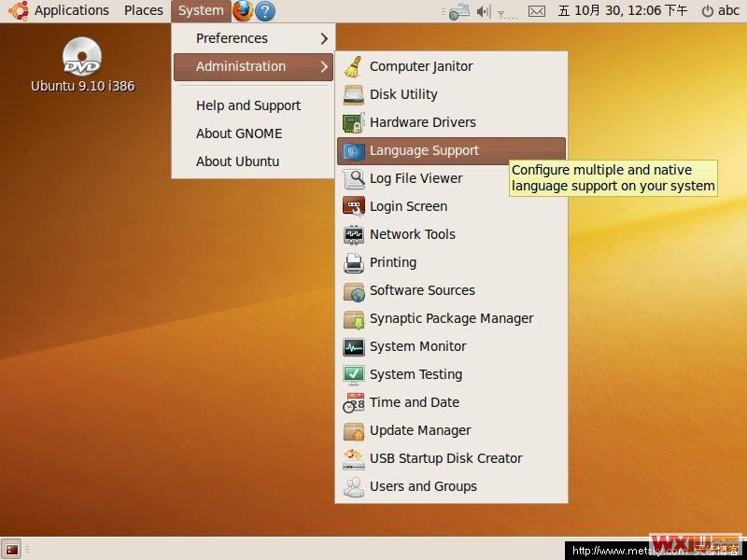Click the abc user power button
The image size is (747, 560).
[720, 11]
